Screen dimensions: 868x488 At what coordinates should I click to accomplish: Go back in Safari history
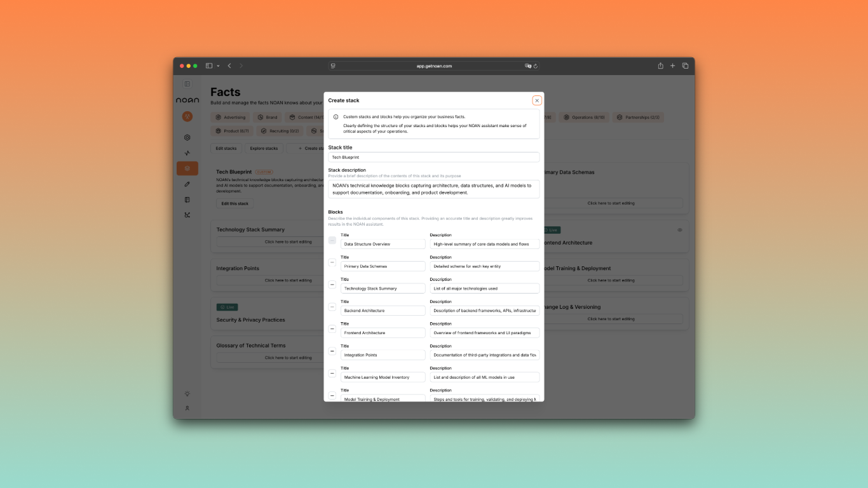[229, 65]
